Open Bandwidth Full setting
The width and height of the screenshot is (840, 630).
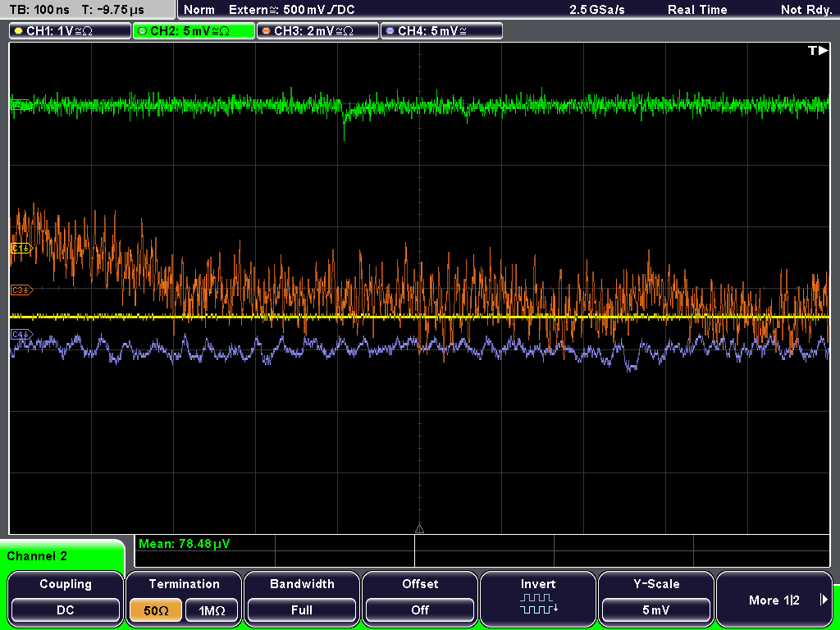[x=302, y=609]
